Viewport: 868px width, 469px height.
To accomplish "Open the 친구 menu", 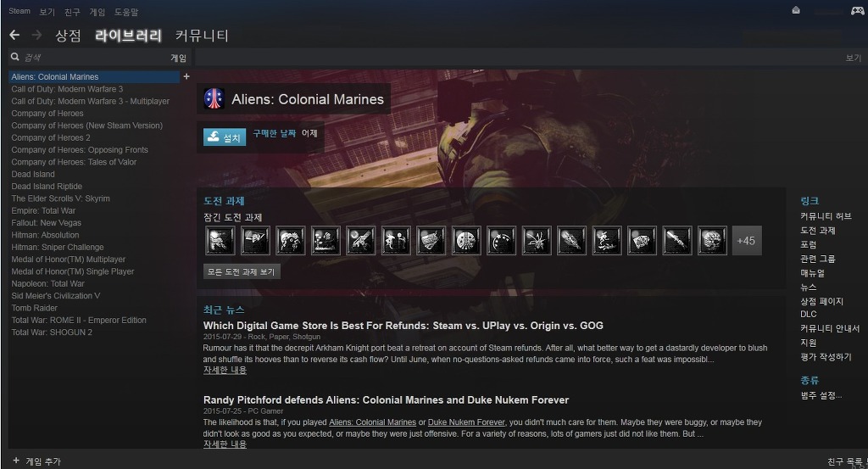I will [x=72, y=12].
